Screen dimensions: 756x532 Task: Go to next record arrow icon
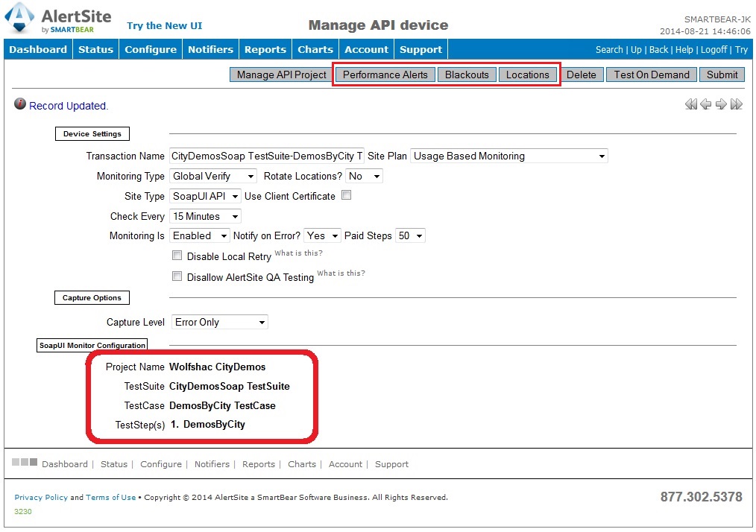(721, 104)
